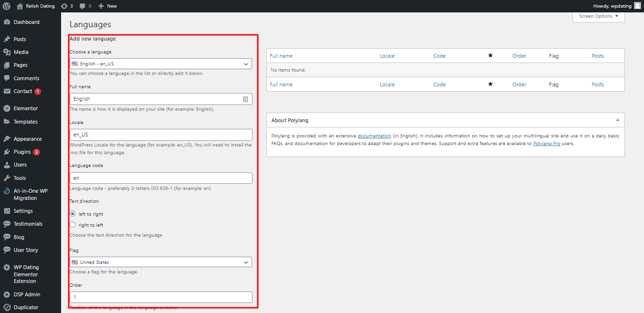
Task: Open the pending updates icon showing 3
Action: click(x=67, y=6)
